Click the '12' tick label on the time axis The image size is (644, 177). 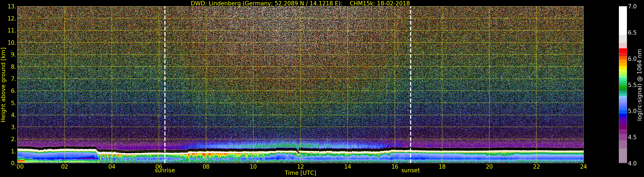pyautogui.click(x=300, y=167)
